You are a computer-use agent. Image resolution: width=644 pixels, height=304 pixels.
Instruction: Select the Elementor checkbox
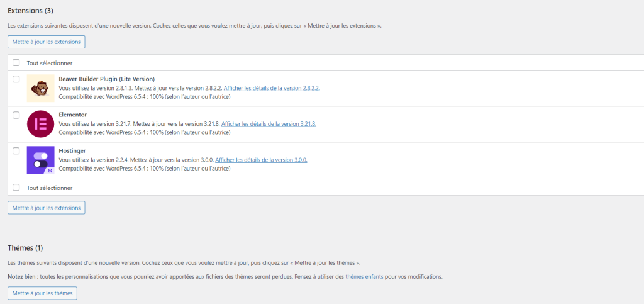pos(16,115)
